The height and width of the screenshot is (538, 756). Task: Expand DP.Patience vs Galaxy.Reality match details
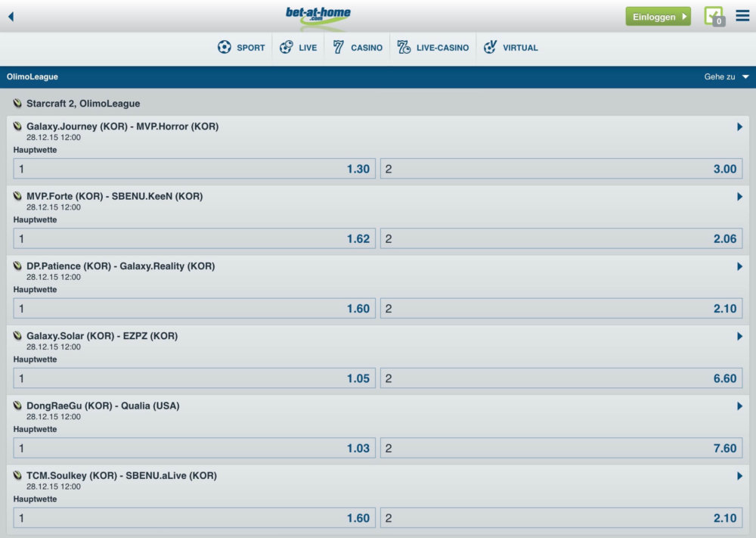(739, 267)
